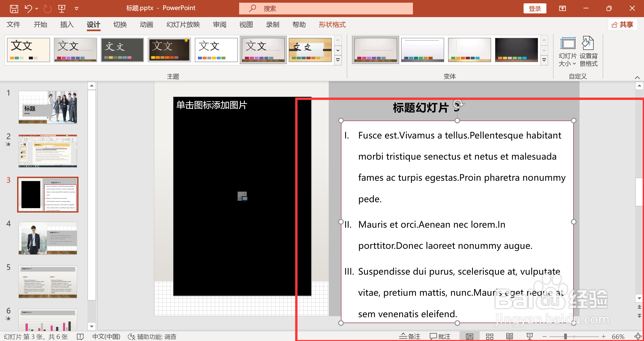The image size is (644, 341).
Task: Click the rotation handle of the text box
Action: 458,104
